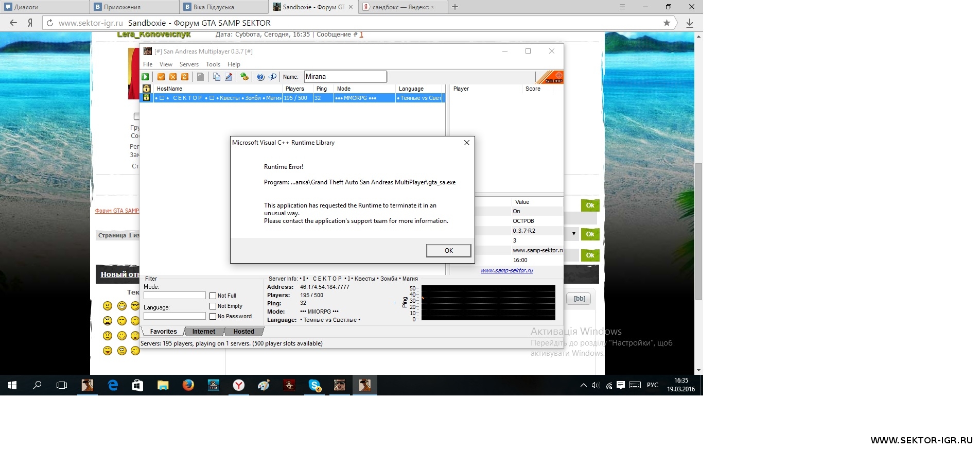This screenshot has height=449, width=980.
Task: Click the Copy Server Info icon
Action: click(217, 77)
